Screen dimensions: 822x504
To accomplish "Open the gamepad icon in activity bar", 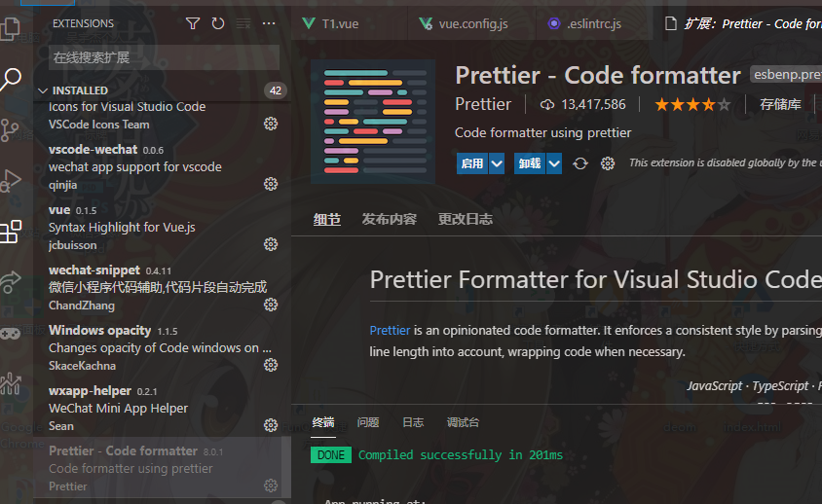I will point(10,333).
